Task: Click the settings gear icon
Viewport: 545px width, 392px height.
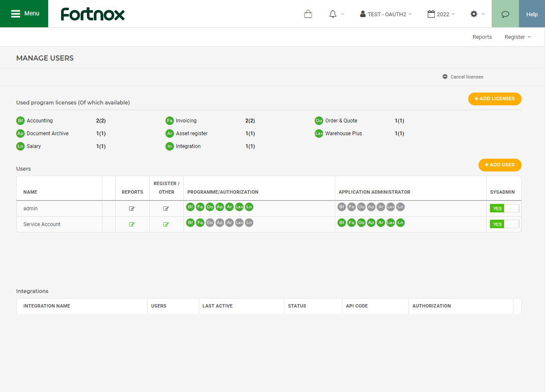Action: (474, 14)
